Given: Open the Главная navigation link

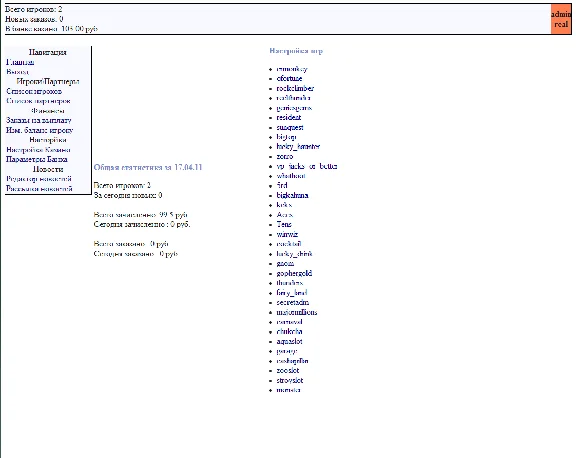Looking at the screenshot, I should (x=20, y=62).
